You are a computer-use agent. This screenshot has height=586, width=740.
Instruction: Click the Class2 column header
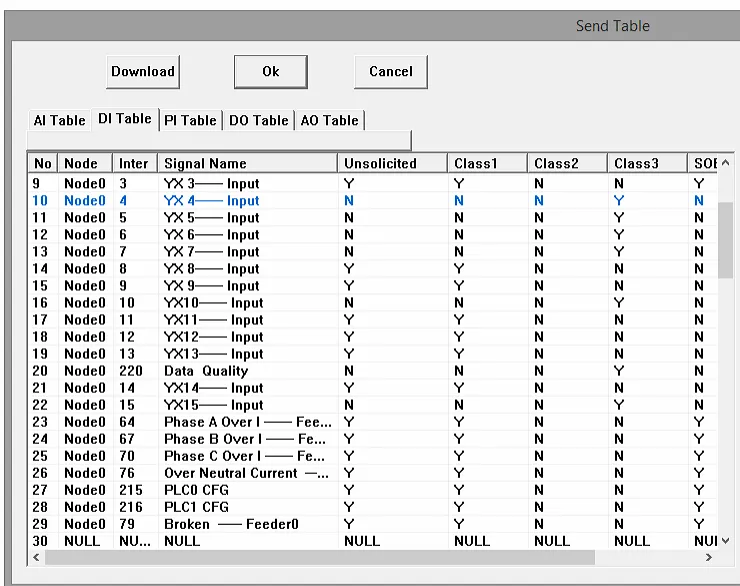point(567,163)
